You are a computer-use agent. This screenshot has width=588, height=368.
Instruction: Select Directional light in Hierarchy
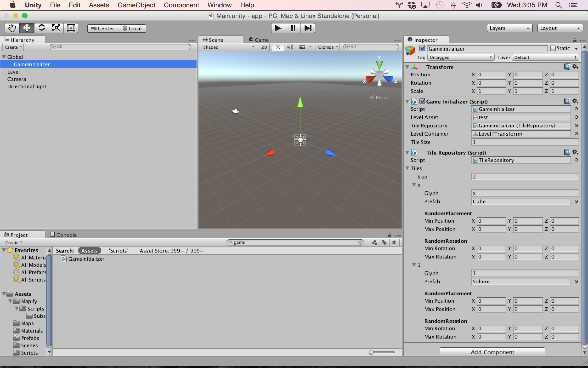pyautogui.click(x=27, y=87)
